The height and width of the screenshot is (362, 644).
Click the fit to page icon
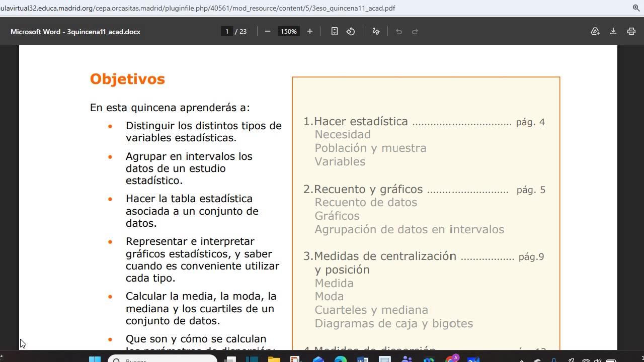tap(335, 31)
